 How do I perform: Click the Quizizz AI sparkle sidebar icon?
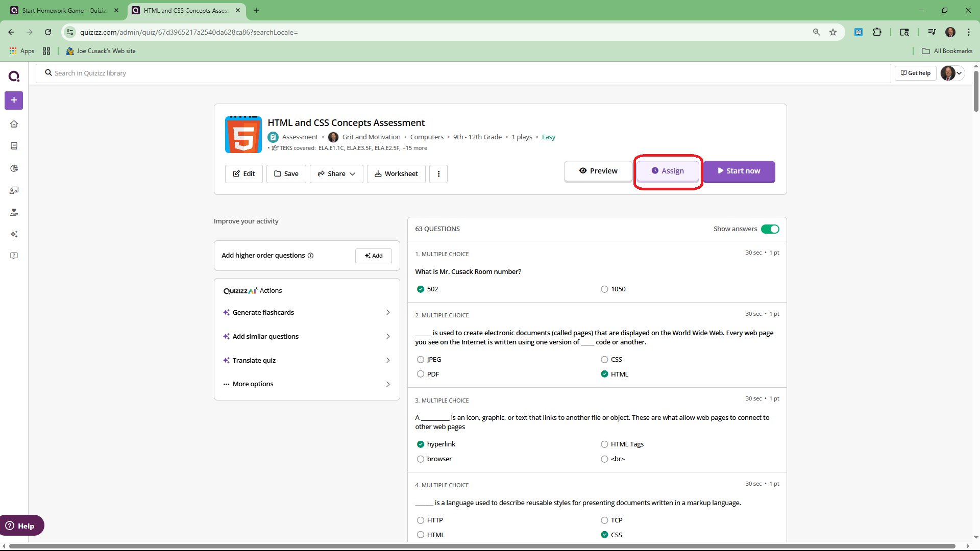pyautogui.click(x=14, y=234)
